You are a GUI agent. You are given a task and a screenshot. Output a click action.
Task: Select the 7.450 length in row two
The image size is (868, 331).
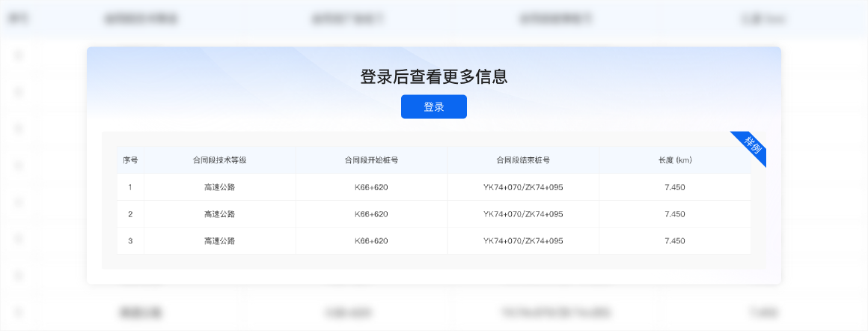click(x=674, y=214)
